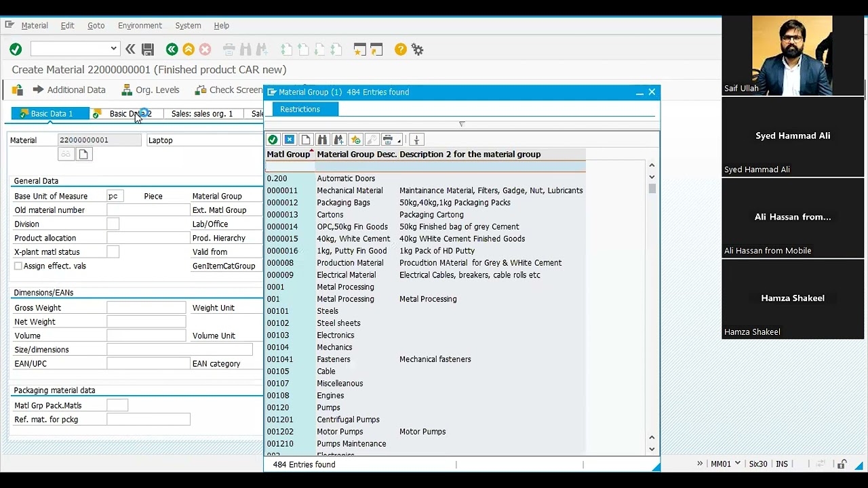Click the vertical scrollbar thumb of the list
The width and height of the screenshot is (868, 488).
[652, 188]
